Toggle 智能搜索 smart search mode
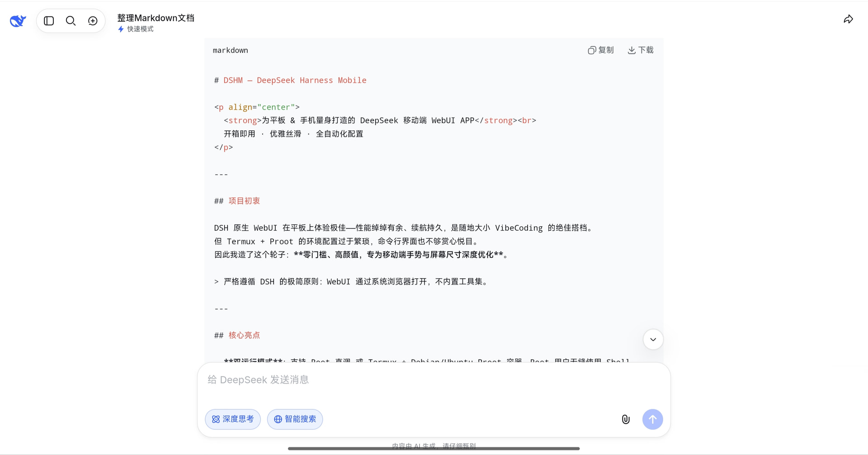 (x=295, y=419)
